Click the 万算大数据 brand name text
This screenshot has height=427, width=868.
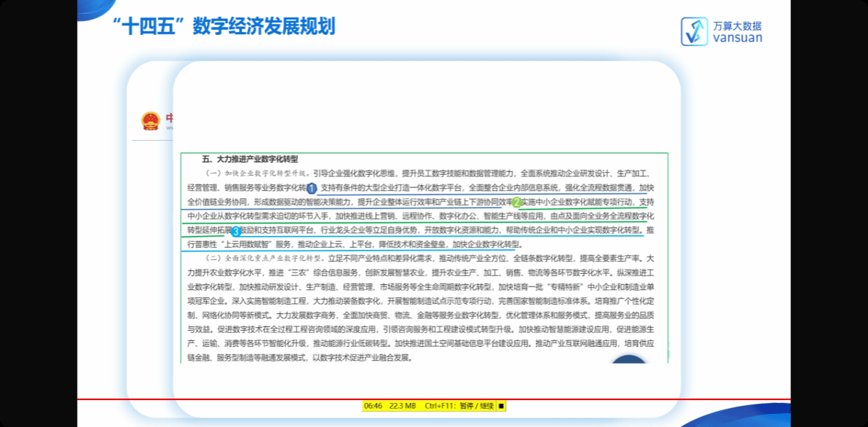click(738, 26)
